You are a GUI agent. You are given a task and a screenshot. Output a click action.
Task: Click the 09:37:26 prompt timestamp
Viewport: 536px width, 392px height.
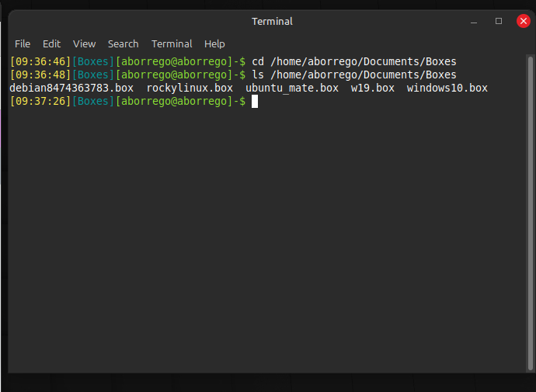point(40,102)
